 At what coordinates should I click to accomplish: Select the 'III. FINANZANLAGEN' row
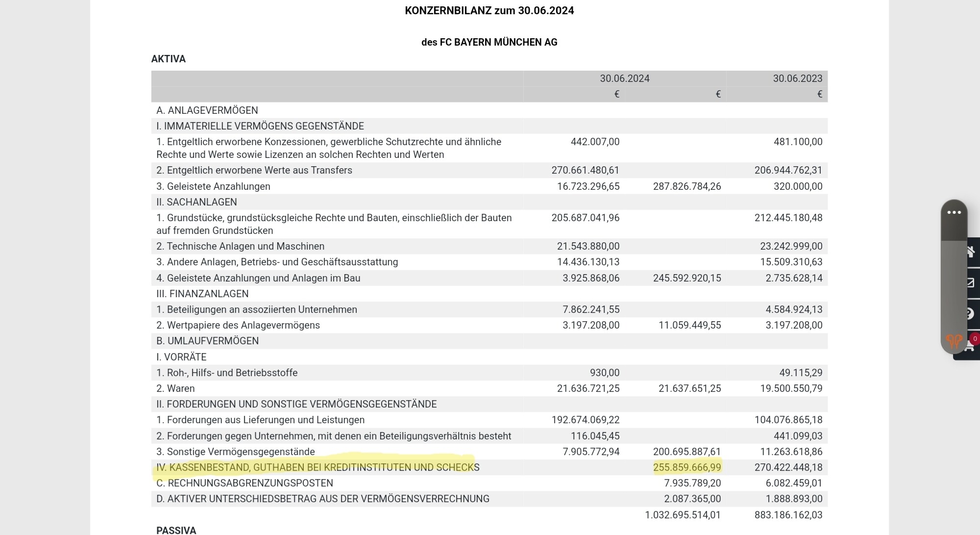489,294
